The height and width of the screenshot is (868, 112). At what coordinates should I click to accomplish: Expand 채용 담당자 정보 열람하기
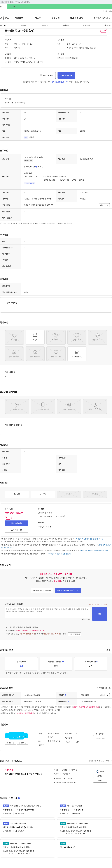[68, 590]
